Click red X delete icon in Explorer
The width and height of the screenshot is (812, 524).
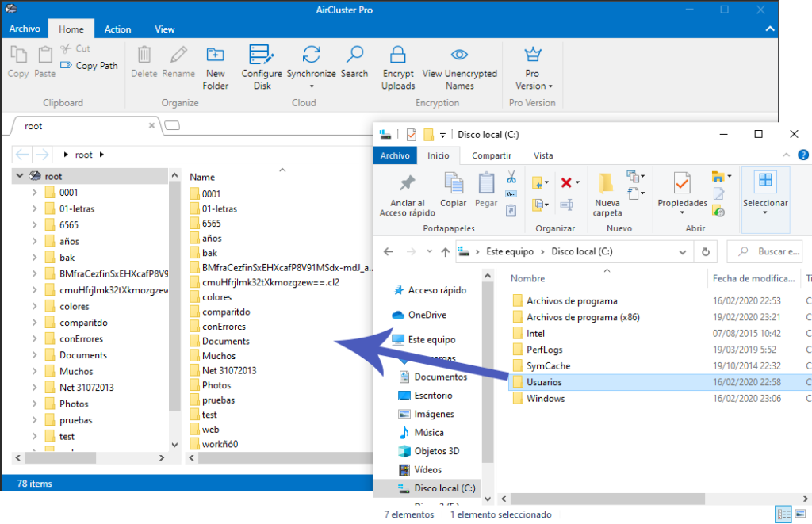(x=566, y=182)
